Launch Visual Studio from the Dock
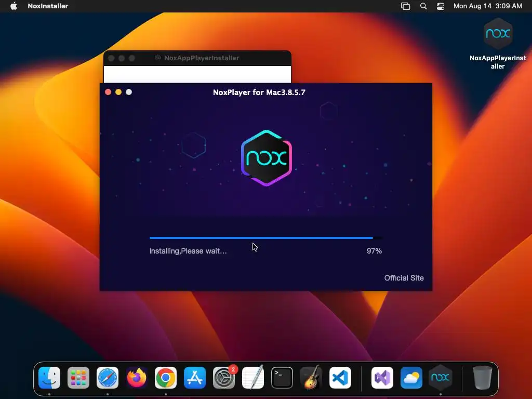This screenshot has height=399, width=532. coord(382,378)
